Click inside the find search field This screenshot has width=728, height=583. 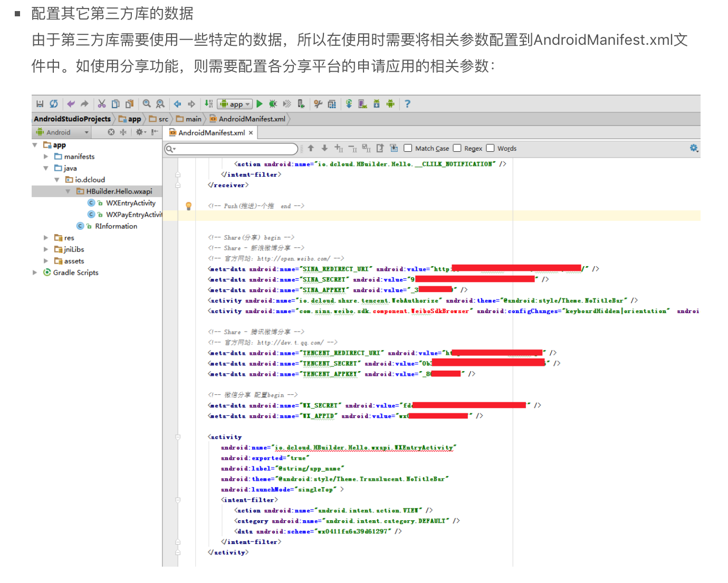click(231, 149)
